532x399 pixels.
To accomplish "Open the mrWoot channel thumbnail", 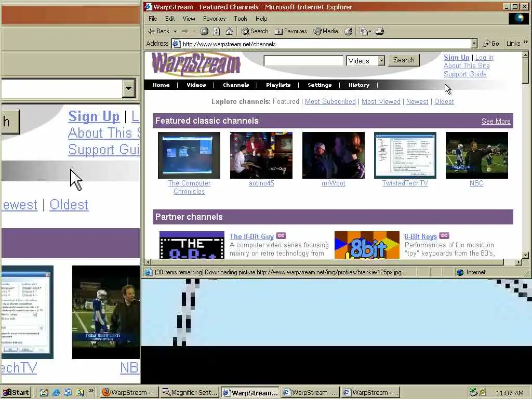I will [x=334, y=155].
